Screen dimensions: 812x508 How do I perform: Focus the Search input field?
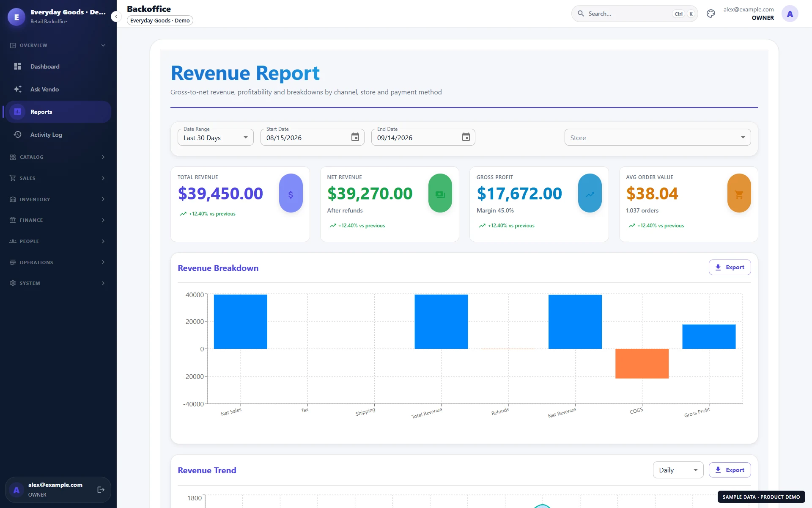(634, 14)
